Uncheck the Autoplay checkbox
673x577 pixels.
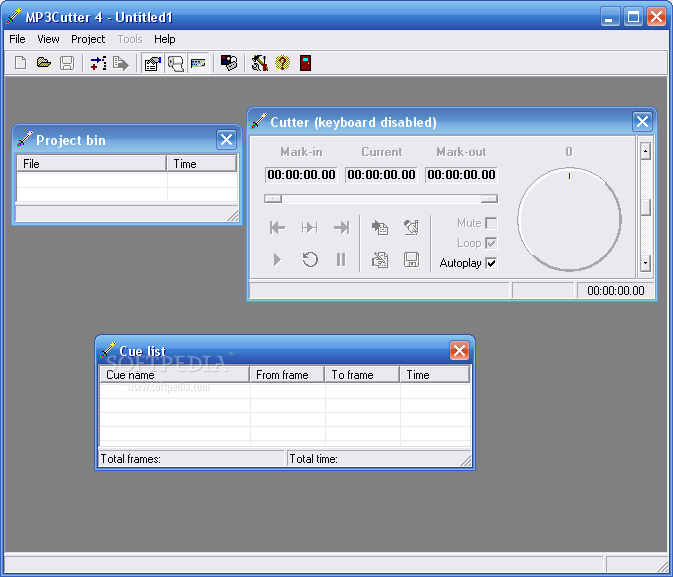coord(491,263)
